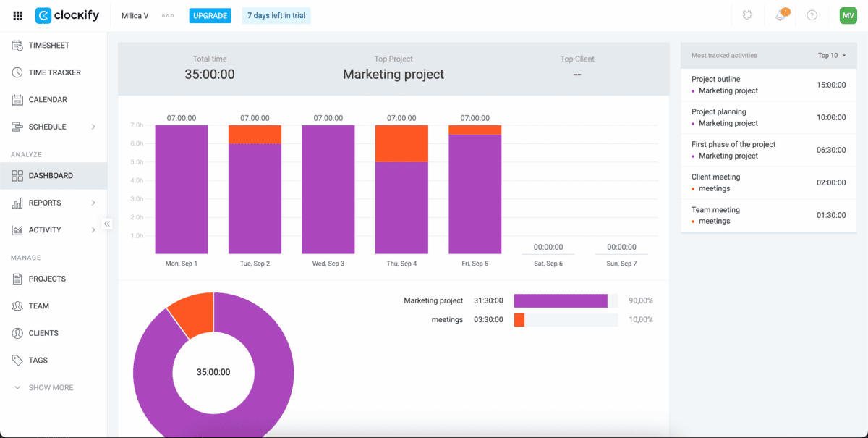Click the Timesheet sidebar icon

tap(18, 46)
